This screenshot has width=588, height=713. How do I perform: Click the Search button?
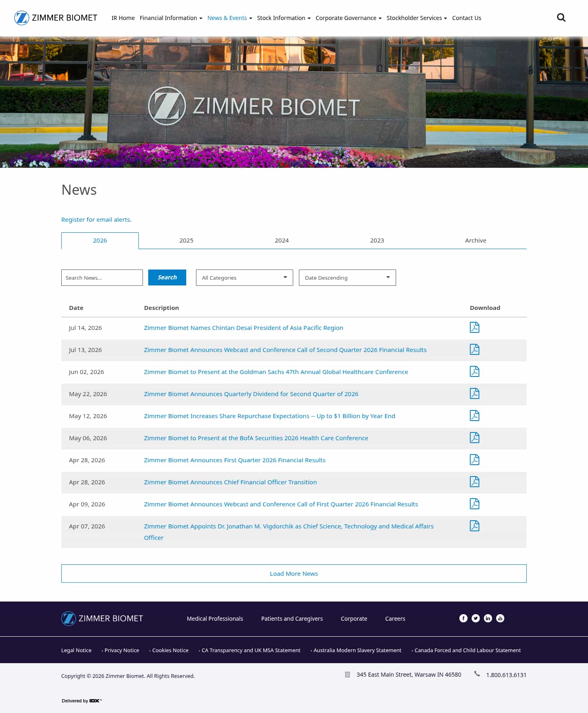coord(167,277)
